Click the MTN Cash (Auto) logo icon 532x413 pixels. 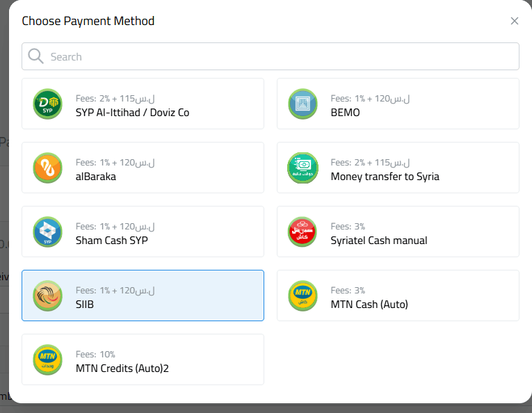(303, 295)
